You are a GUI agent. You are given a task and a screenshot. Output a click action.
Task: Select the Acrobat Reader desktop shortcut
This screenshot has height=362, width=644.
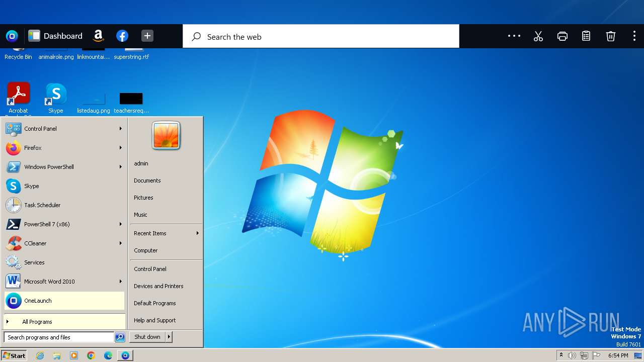[18, 99]
